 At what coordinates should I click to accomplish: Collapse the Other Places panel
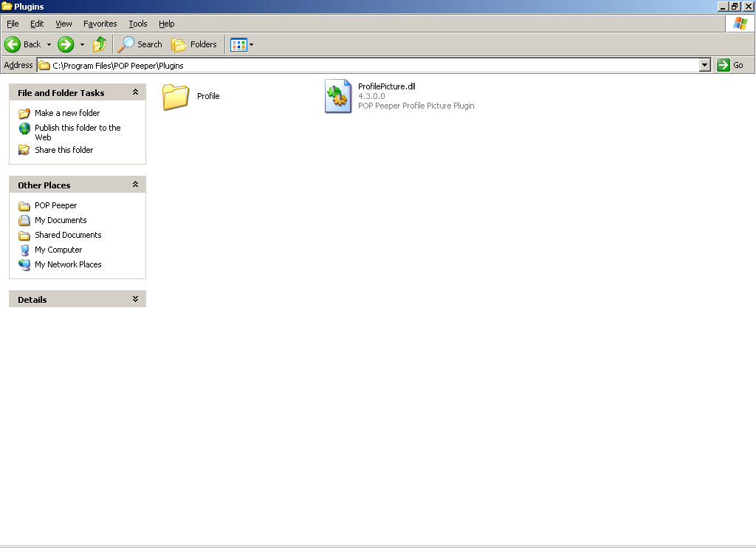136,185
